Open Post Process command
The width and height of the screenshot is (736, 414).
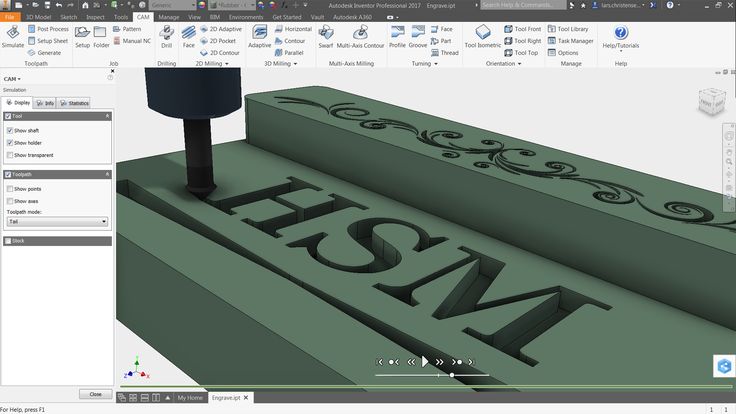(48, 29)
